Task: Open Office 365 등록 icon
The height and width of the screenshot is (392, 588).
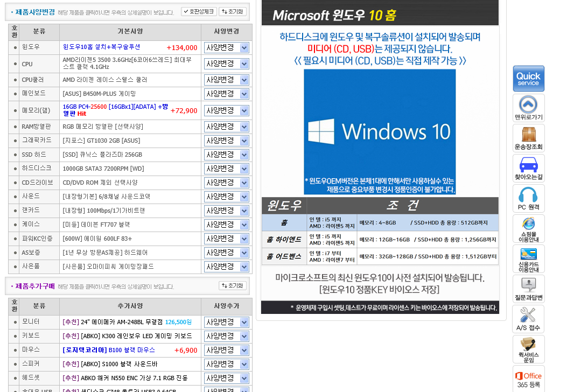Action: pyautogui.click(x=528, y=379)
